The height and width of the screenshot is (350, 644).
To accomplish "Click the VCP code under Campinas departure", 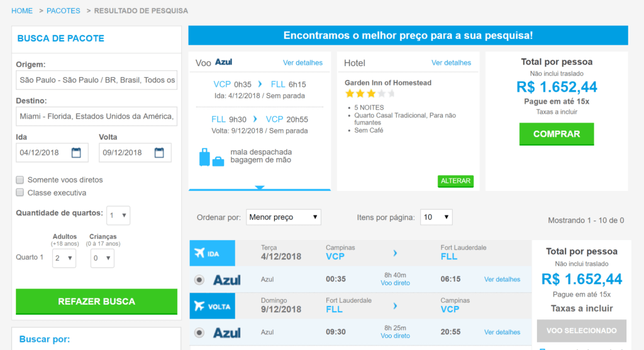I will 335,256.
